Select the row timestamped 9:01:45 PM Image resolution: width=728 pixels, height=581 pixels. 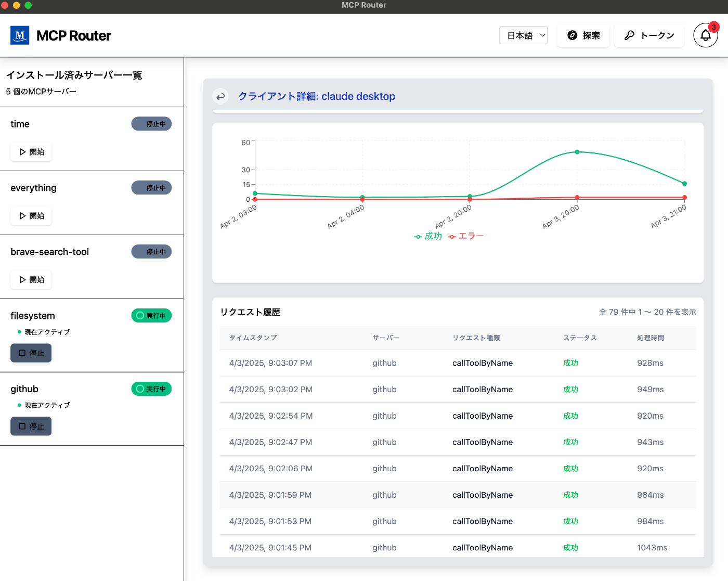[x=458, y=547]
